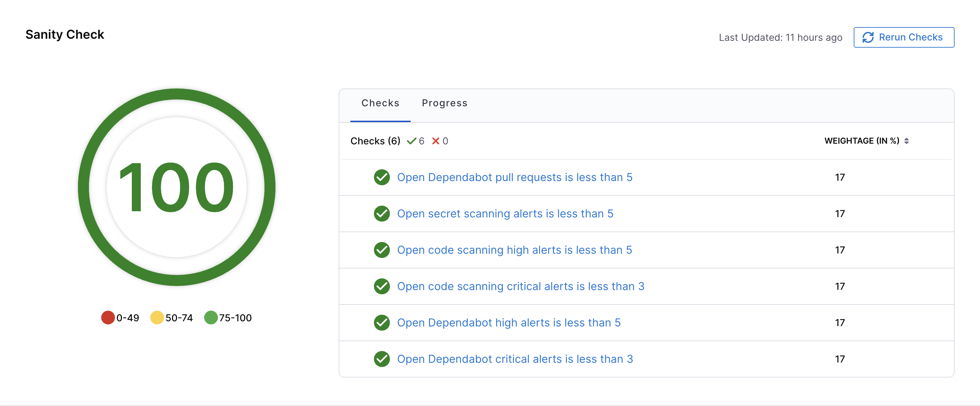Click green checkmark beside Dependabot critical alerts check
980x406 pixels.
[382, 359]
